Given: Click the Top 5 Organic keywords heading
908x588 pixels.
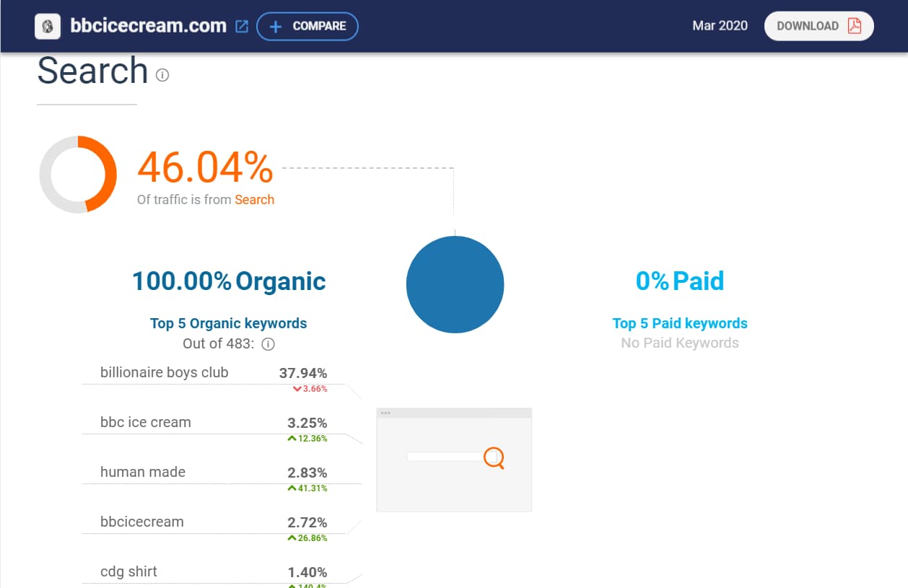Looking at the screenshot, I should coord(229,323).
